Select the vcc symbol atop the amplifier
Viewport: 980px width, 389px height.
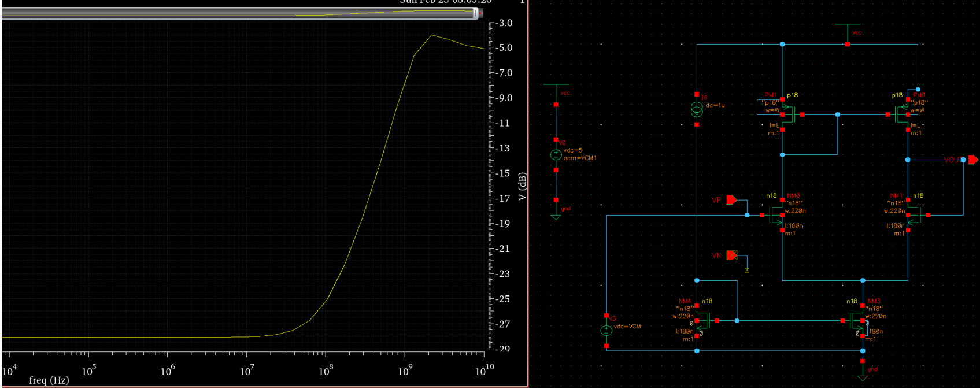848,33
